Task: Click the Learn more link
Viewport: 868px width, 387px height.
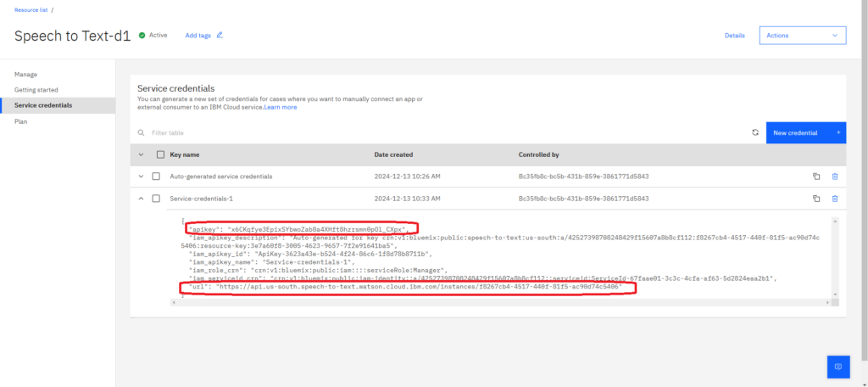Action: 280,107
